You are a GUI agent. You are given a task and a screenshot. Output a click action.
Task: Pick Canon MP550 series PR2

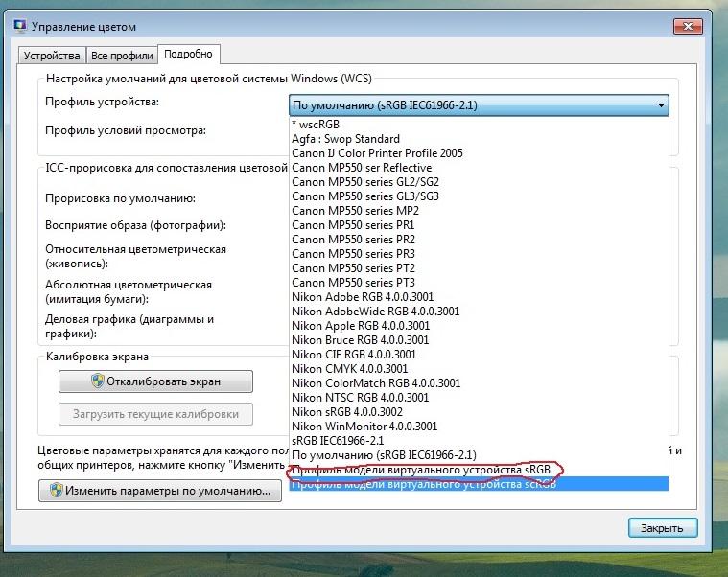click(479, 240)
